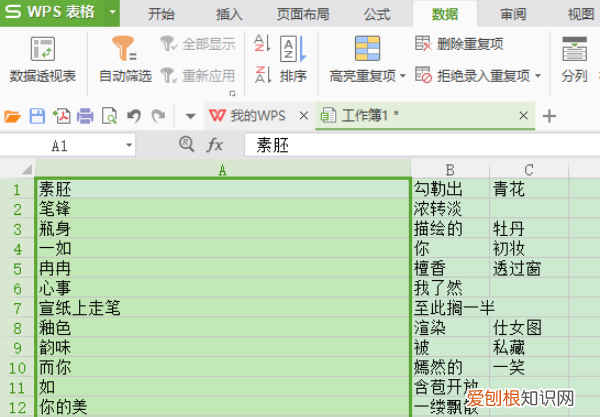The width and height of the screenshot is (600, 417).
Task: Undo the last action
Action: (x=134, y=116)
